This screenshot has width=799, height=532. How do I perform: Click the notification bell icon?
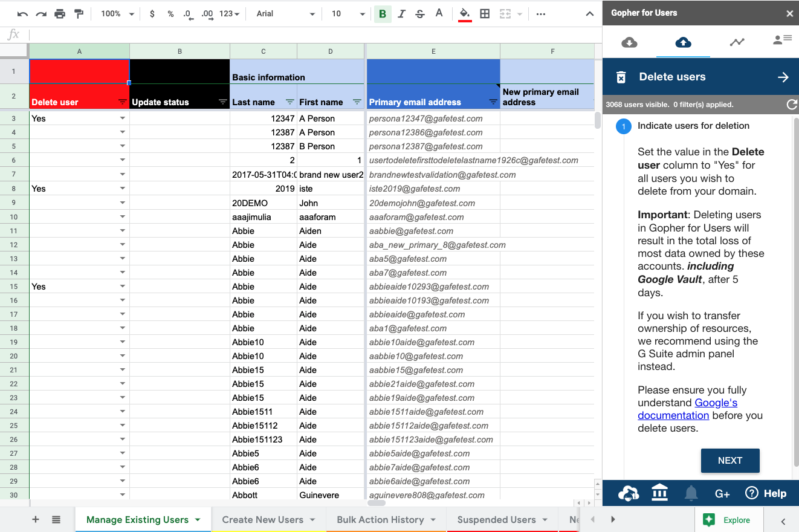tap(691, 493)
